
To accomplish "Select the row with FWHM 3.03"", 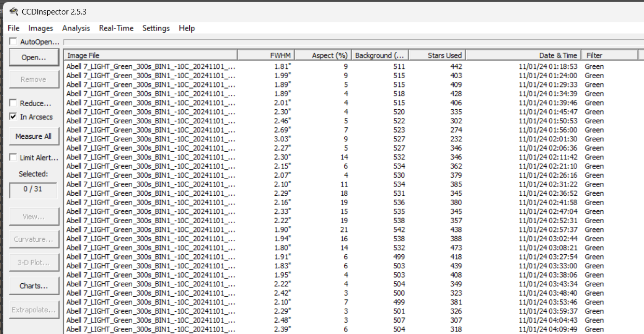I will pos(354,139).
